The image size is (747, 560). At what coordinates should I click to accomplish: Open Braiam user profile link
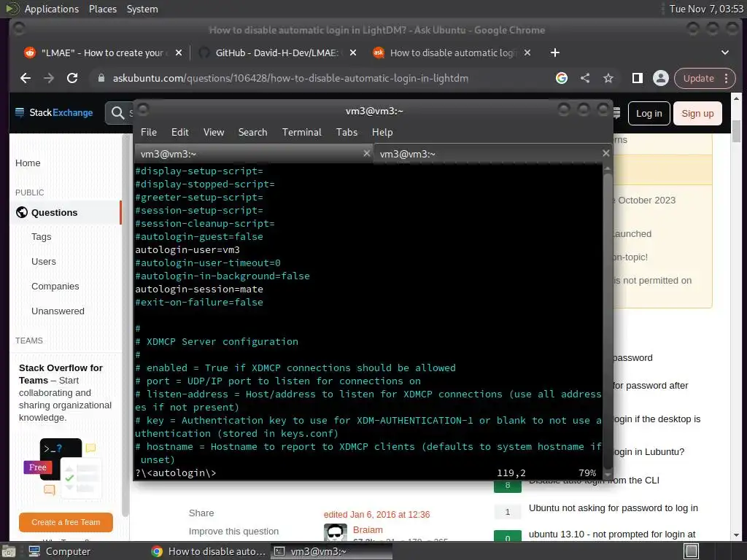[368, 530]
